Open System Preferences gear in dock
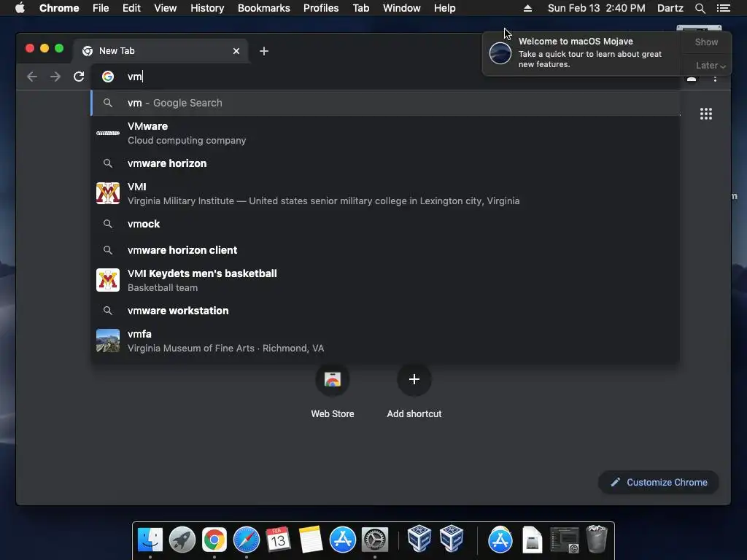This screenshot has width=747, height=560. (x=375, y=540)
